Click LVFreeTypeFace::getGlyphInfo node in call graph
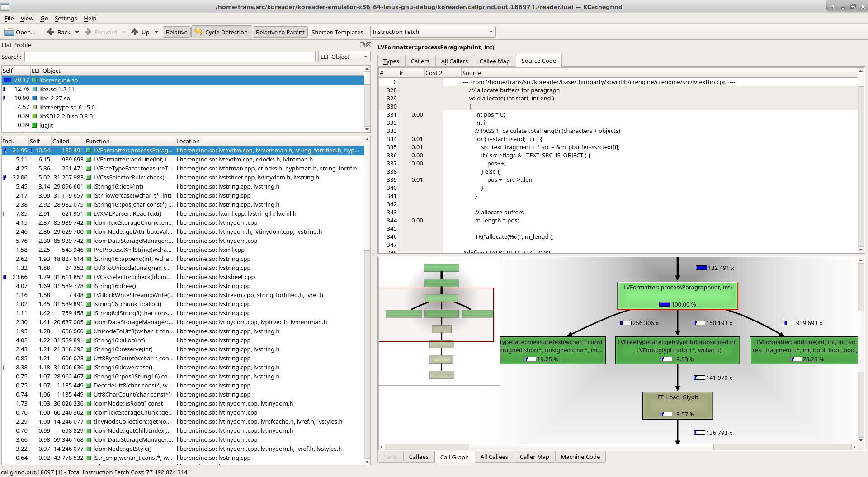The width and height of the screenshot is (868, 477). click(x=678, y=350)
